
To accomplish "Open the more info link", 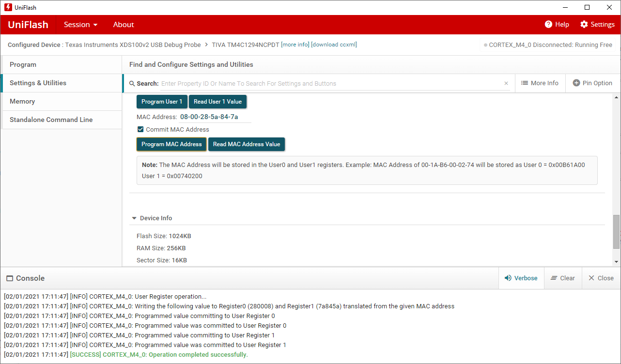I will pos(295,45).
